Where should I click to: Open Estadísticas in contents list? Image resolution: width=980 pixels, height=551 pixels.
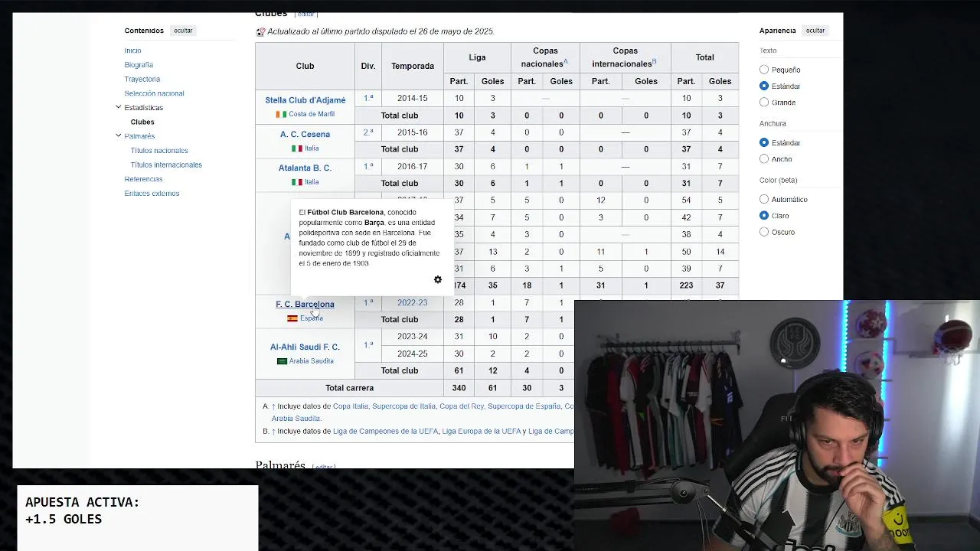point(144,108)
